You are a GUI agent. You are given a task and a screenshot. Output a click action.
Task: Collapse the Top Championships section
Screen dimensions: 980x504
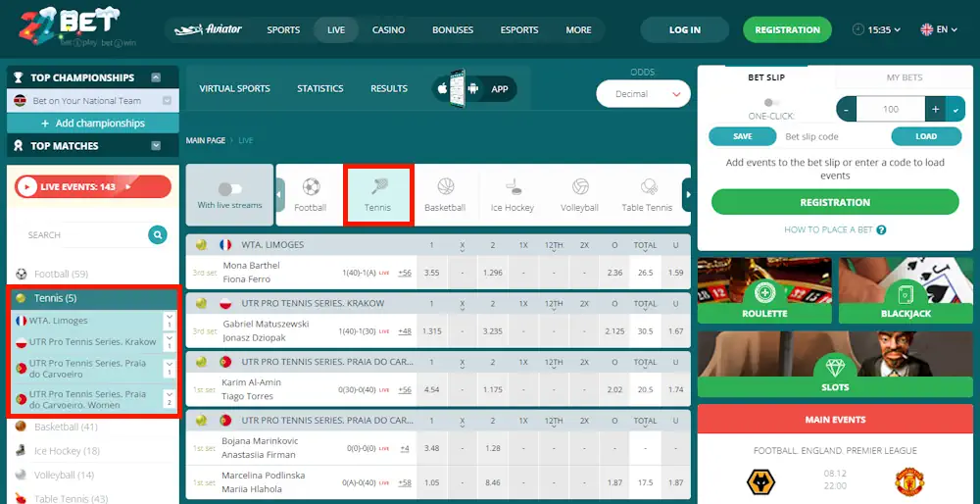156,77
